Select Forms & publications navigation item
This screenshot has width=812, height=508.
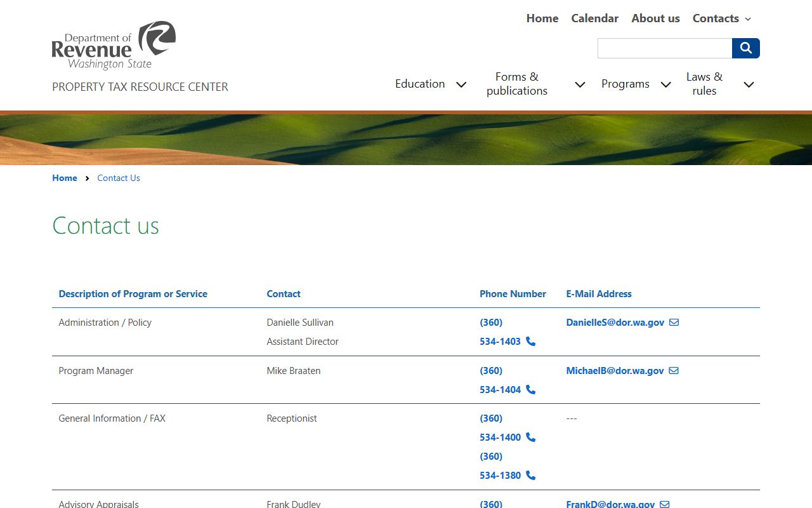[517, 84]
